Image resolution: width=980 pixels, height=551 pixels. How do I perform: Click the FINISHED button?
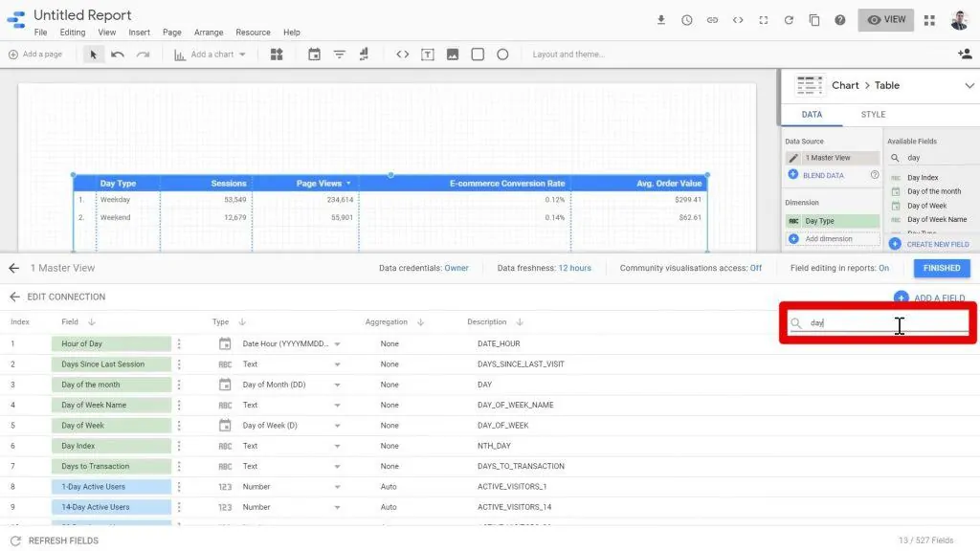tap(942, 269)
